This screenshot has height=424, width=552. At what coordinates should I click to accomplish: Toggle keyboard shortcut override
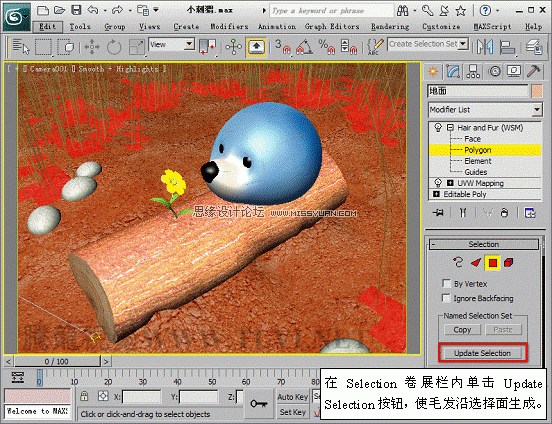(x=256, y=46)
